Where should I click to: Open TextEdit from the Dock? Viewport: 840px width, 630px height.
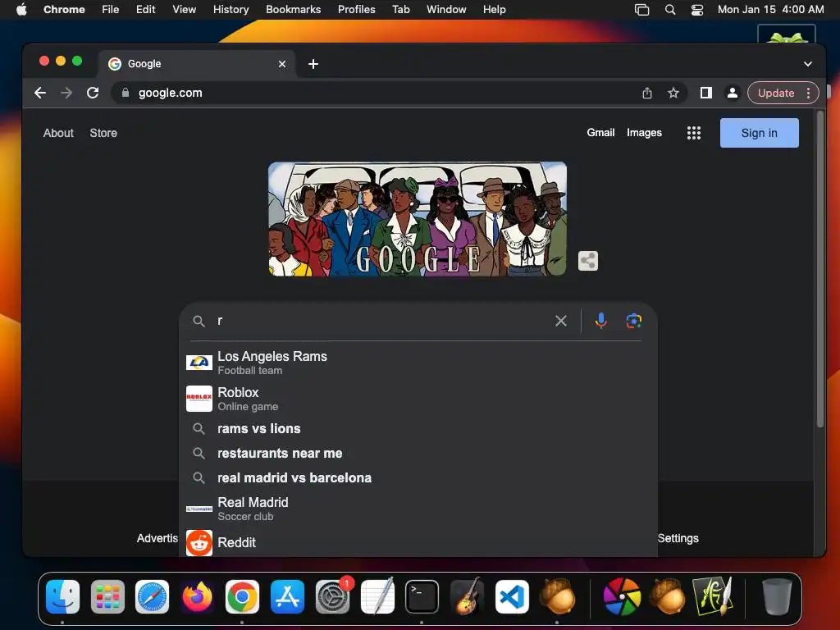tap(377, 596)
